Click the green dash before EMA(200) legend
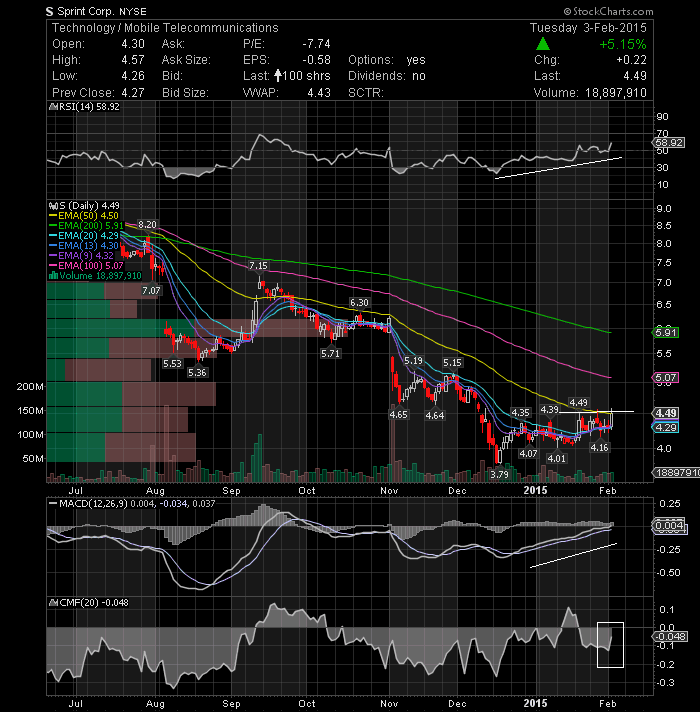Image resolution: width=700 pixels, height=712 pixels. 53,226
